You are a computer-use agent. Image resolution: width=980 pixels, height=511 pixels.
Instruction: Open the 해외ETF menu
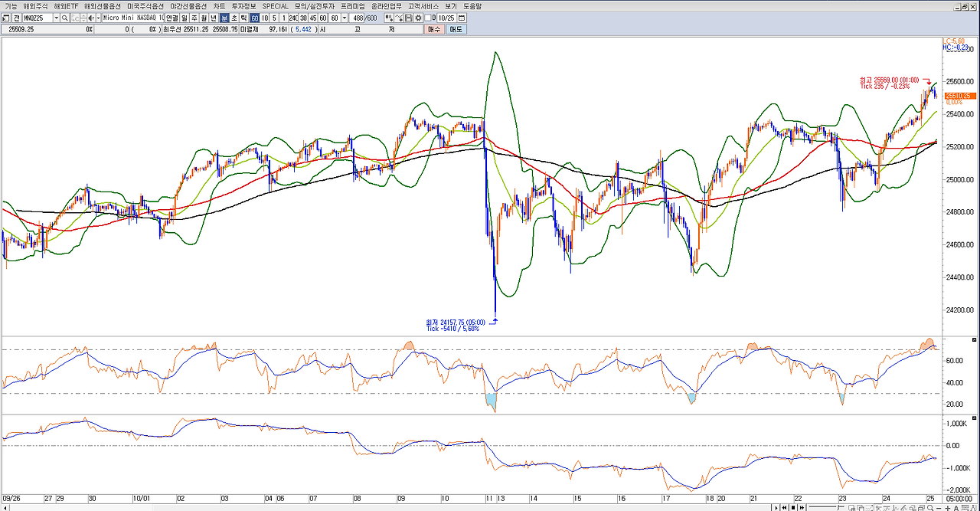tap(66, 6)
